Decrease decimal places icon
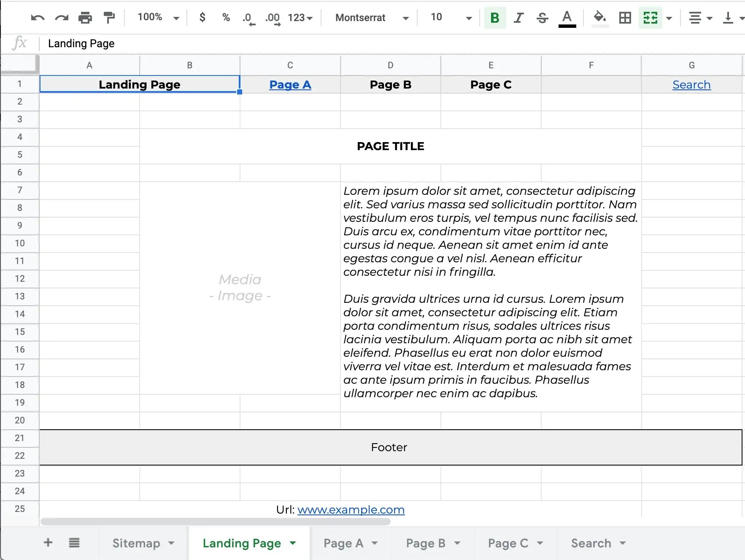 pos(249,18)
